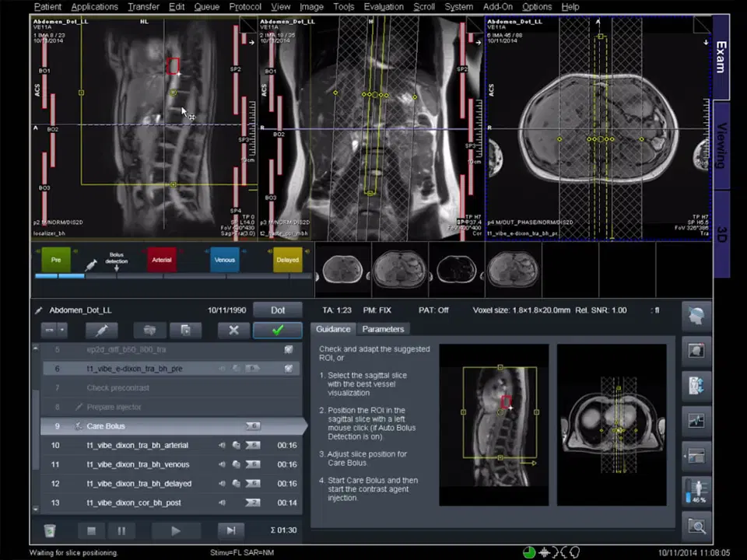747x560 pixels.
Task: Click the X cancel button in protocol toolbar
Action: click(x=233, y=330)
